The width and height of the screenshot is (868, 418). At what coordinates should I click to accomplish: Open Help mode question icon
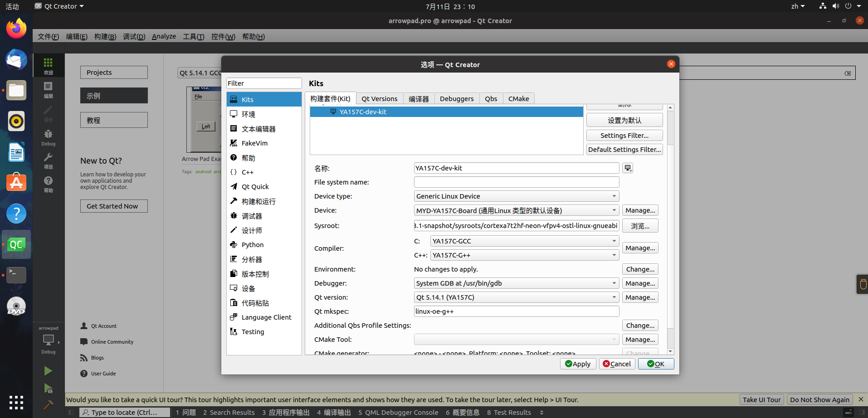coord(48,184)
